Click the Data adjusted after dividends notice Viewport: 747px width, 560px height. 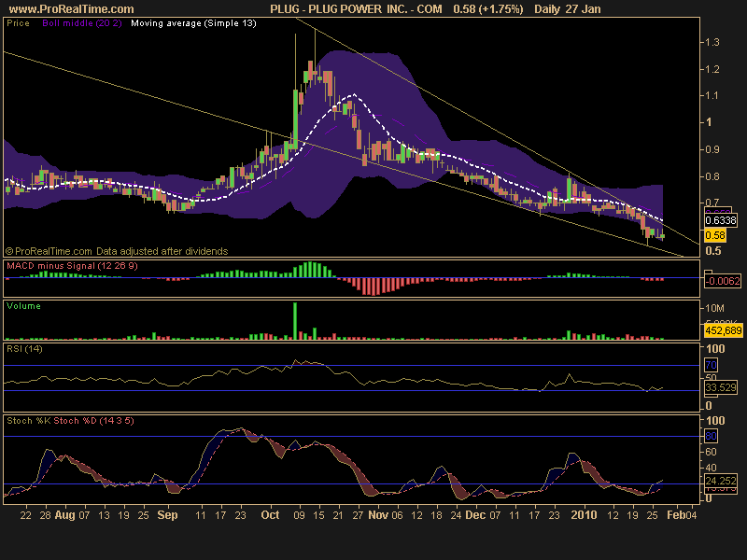[162, 251]
